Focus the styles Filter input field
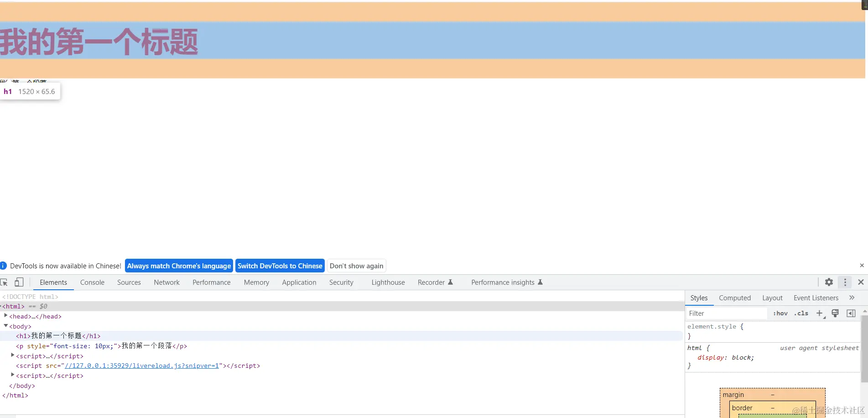The height and width of the screenshot is (418, 868). click(727, 313)
